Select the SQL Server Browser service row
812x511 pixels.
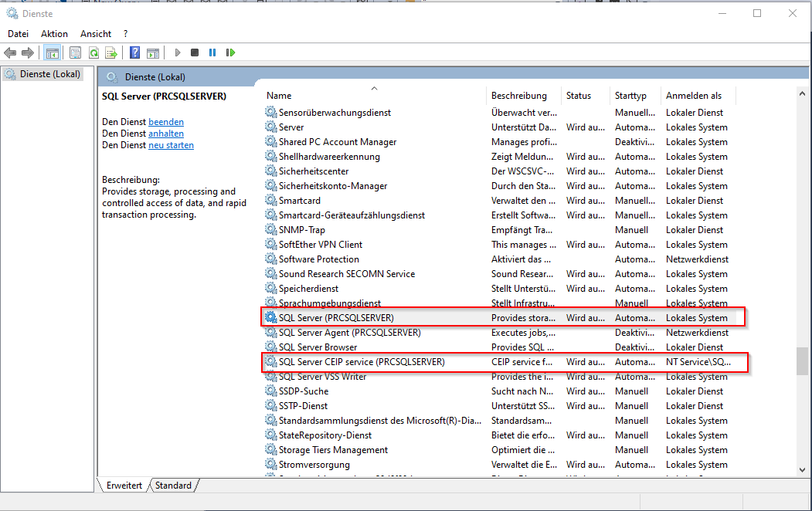[x=318, y=347]
